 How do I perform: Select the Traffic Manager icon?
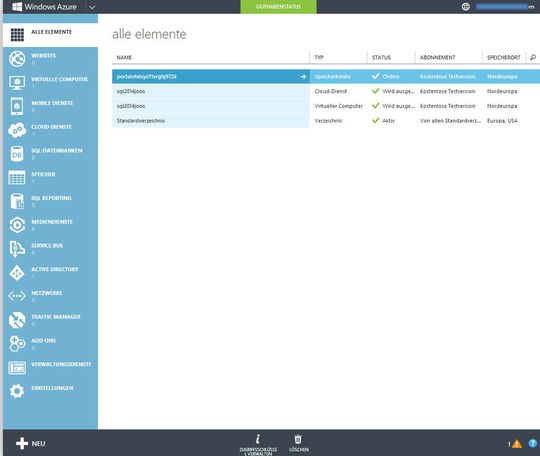tap(17, 320)
